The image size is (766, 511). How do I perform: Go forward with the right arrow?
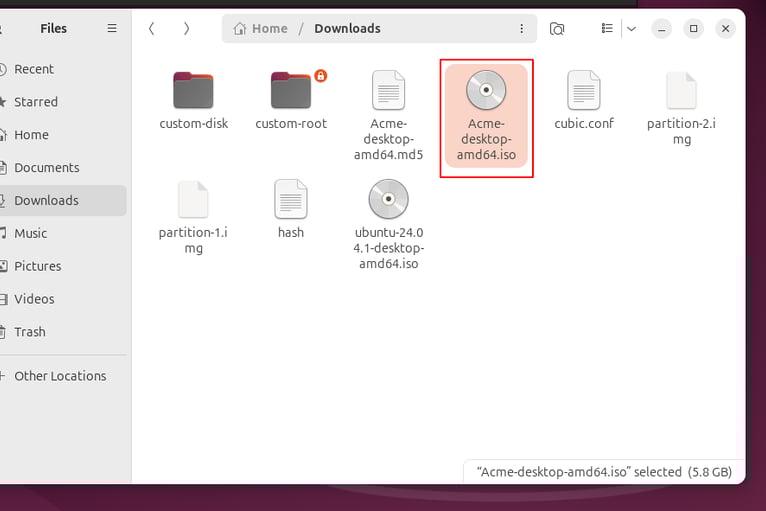(186, 29)
